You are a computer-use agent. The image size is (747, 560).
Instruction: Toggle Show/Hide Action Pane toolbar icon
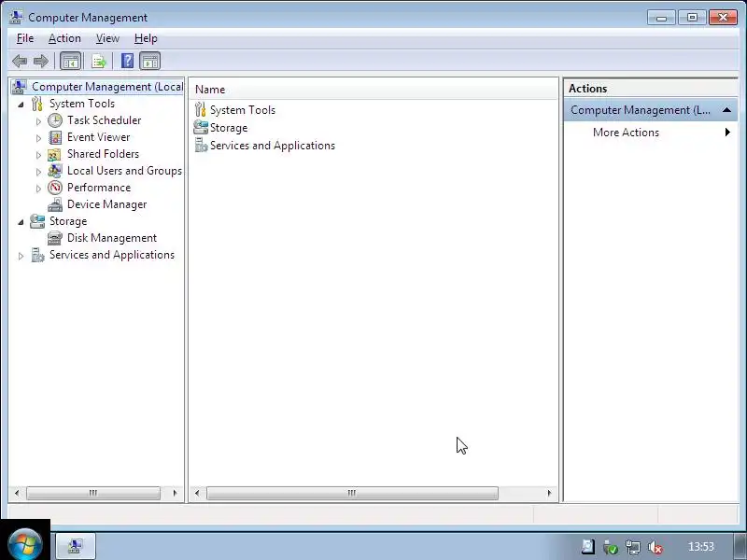[150, 61]
